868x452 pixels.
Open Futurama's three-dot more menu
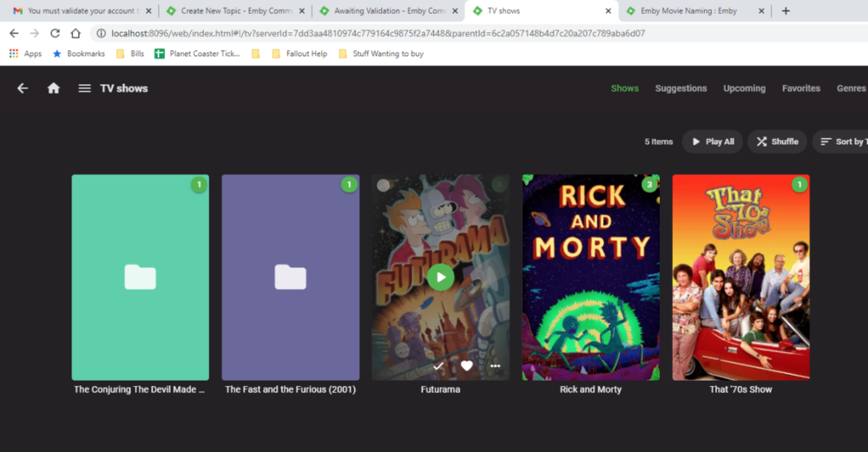click(495, 366)
